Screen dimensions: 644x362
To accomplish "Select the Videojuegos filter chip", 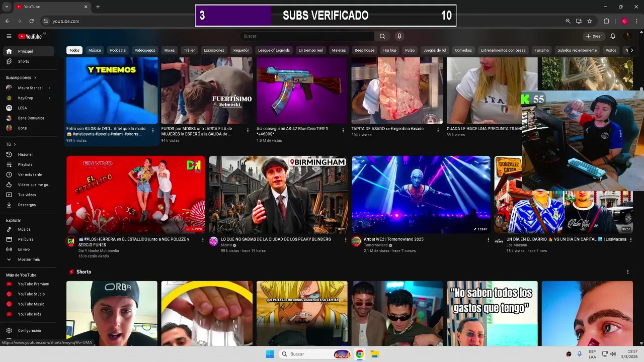I will point(145,50).
